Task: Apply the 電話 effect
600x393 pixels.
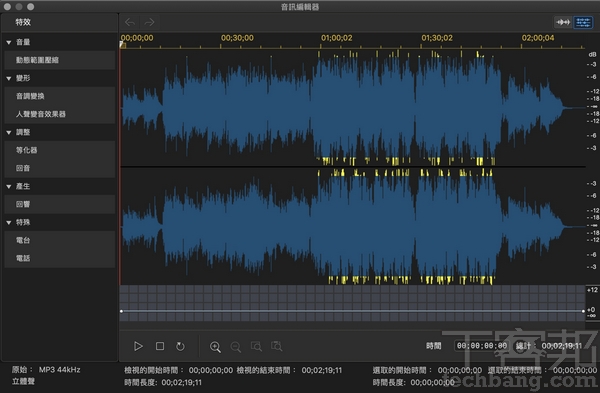Action: (x=60, y=258)
